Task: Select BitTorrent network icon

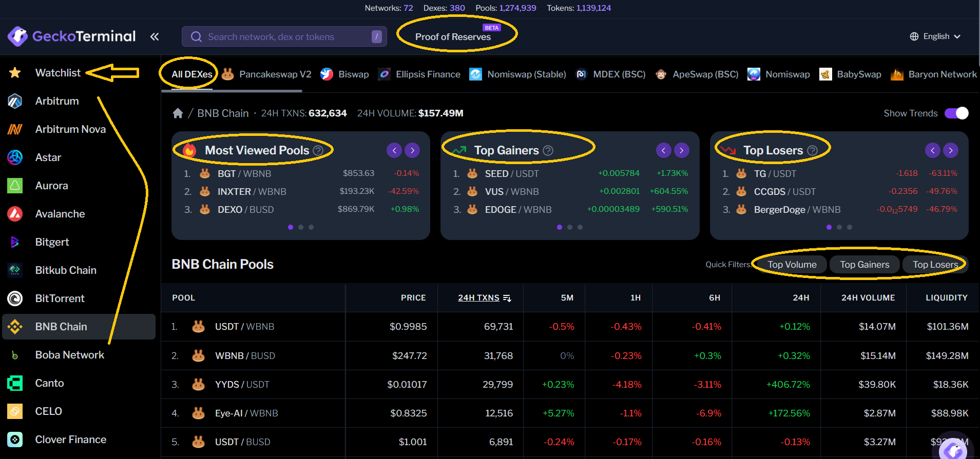Action: pos(15,298)
